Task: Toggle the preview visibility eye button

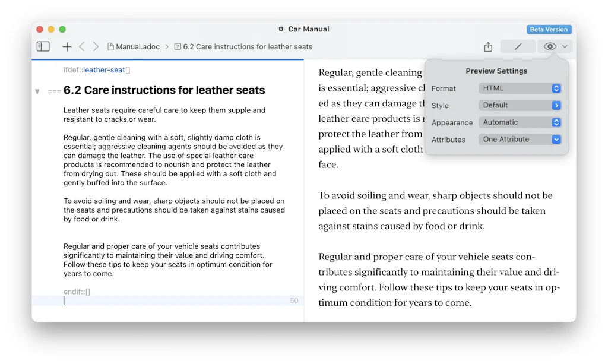Action: click(549, 46)
